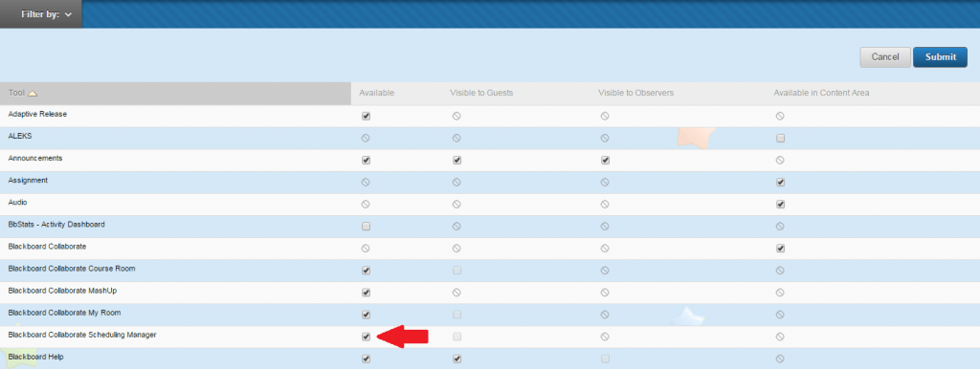Click the Submit button
This screenshot has width=980, height=369.
940,56
